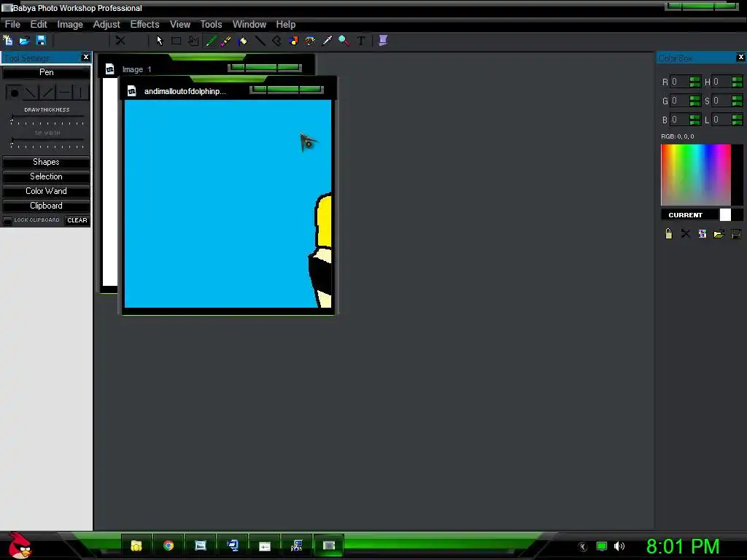Open the Effects menu
747x560 pixels.
pos(145,24)
